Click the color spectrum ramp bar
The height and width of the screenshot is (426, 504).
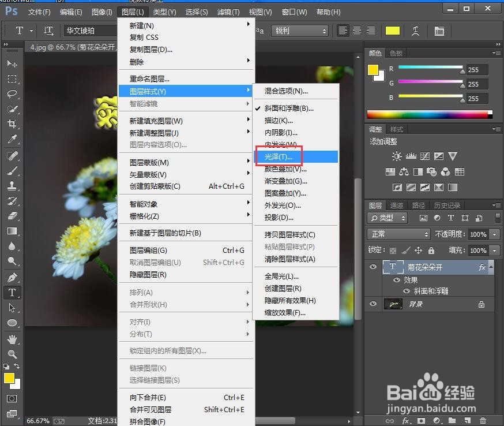(x=430, y=114)
